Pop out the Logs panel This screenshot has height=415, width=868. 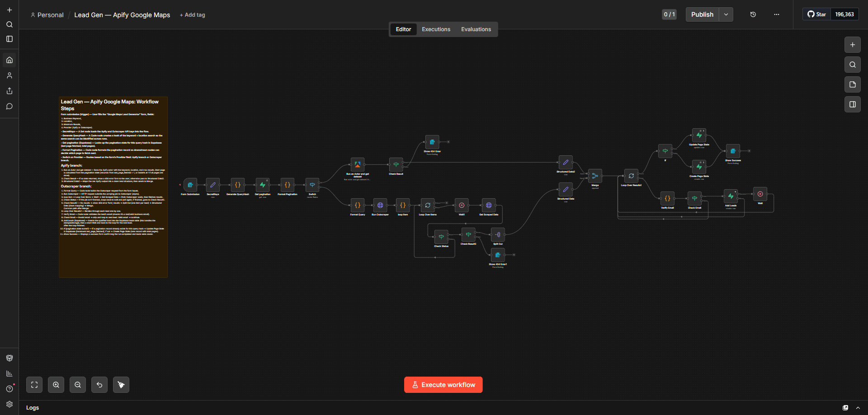pyautogui.click(x=845, y=408)
